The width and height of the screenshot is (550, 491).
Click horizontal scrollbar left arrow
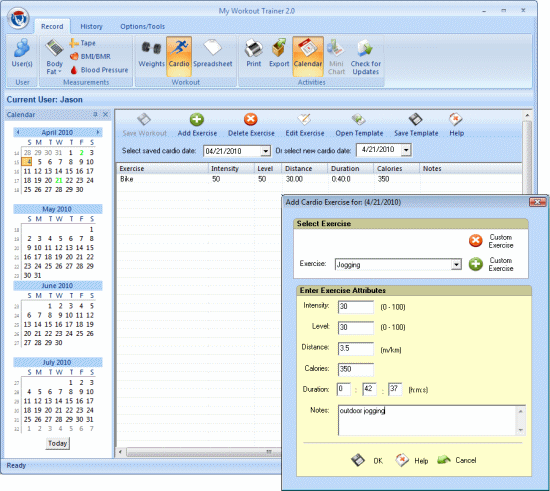(120, 452)
